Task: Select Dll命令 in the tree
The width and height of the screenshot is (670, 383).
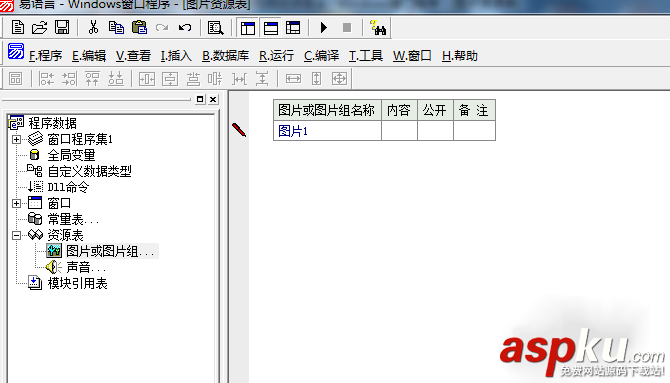Action: (68, 187)
